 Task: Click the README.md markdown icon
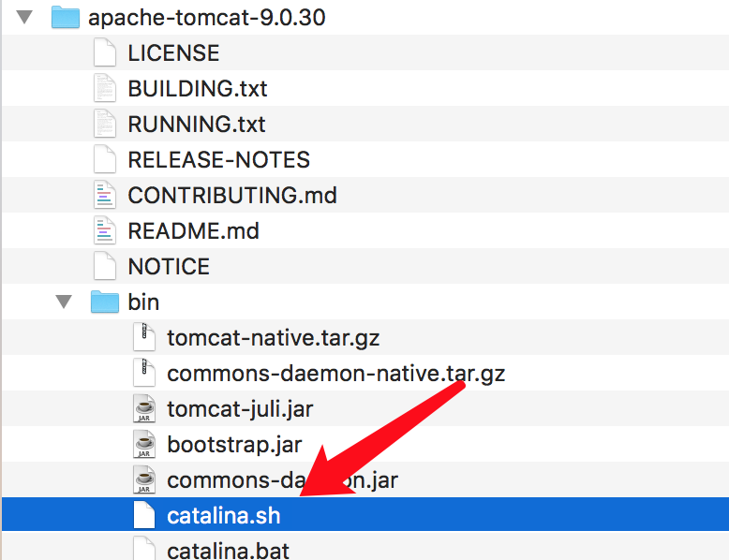coord(105,230)
